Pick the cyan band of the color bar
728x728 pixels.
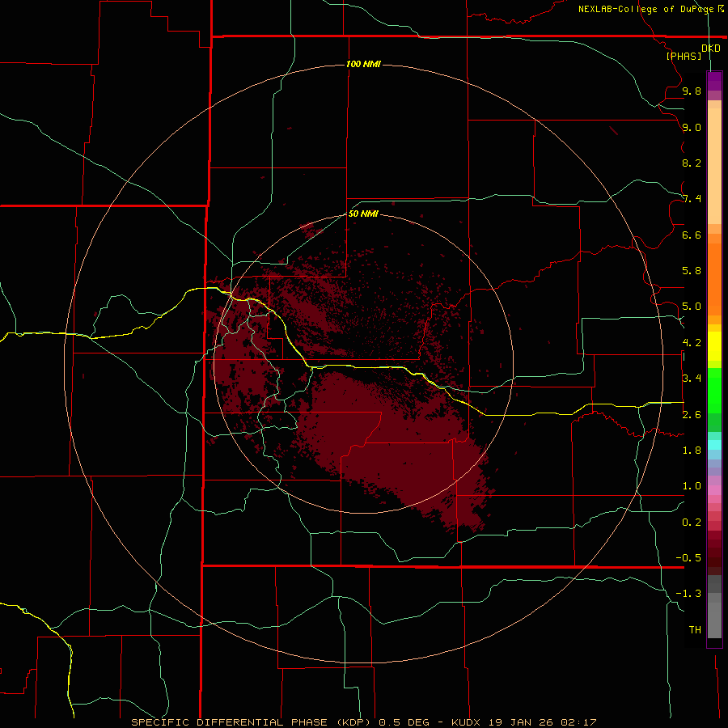coord(714,445)
